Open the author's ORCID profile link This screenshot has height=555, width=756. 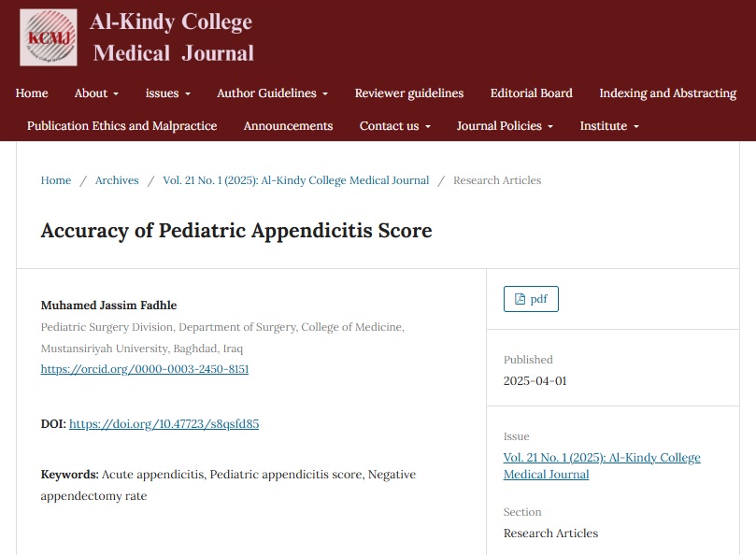pos(145,369)
